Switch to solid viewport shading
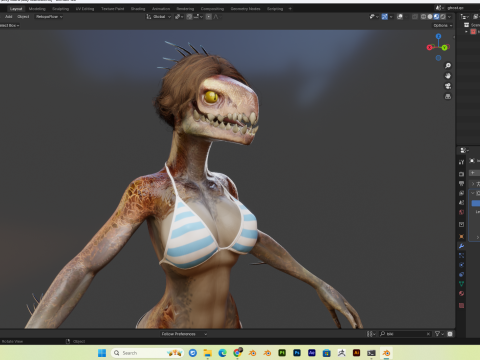 pos(430,17)
